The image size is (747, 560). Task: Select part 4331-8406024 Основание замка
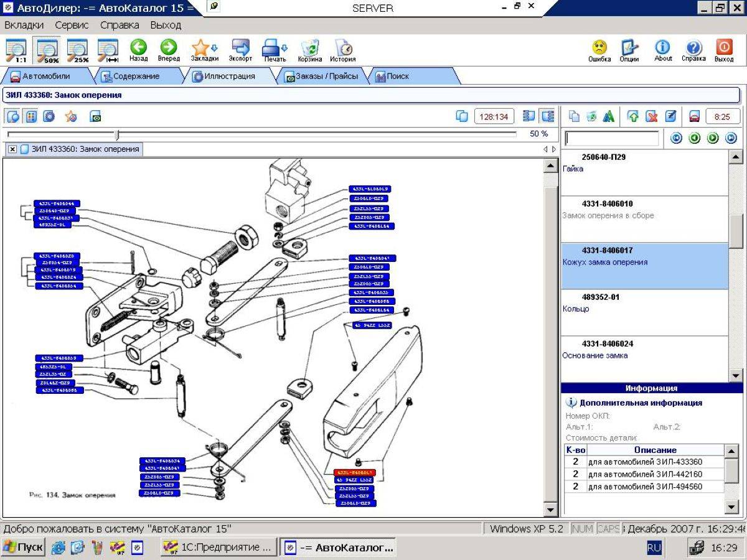(644, 358)
